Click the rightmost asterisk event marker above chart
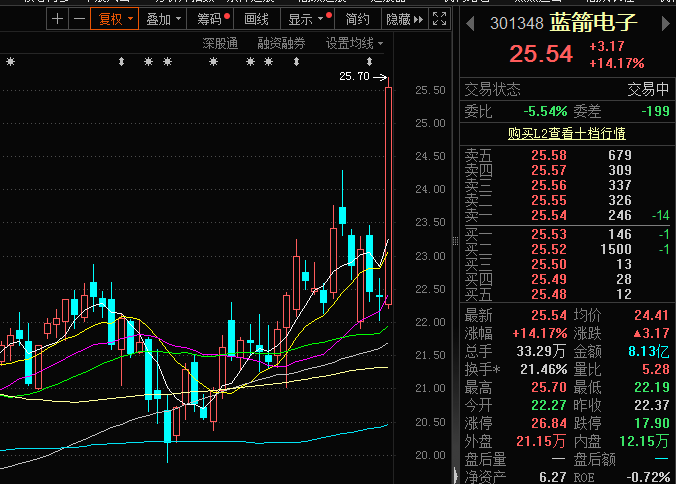This screenshot has height=484, width=676. (269, 63)
